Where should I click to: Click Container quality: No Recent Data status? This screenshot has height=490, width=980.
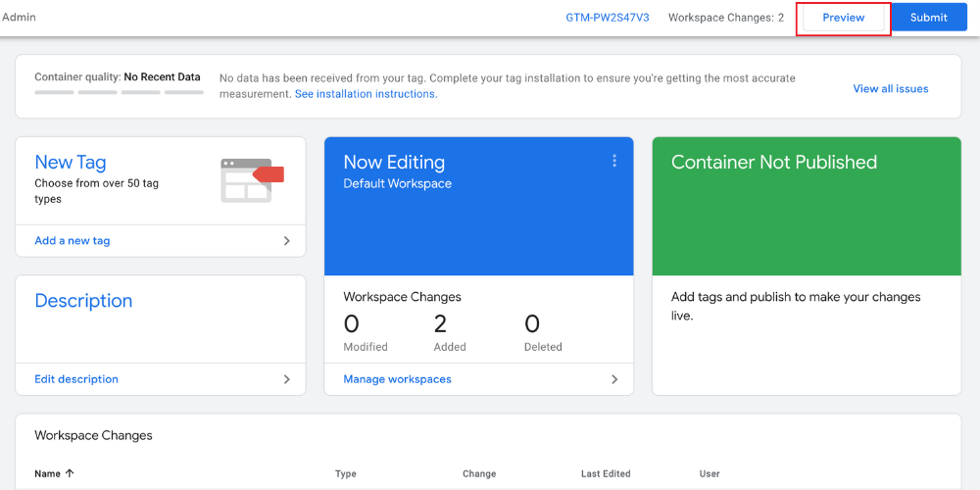tap(118, 76)
